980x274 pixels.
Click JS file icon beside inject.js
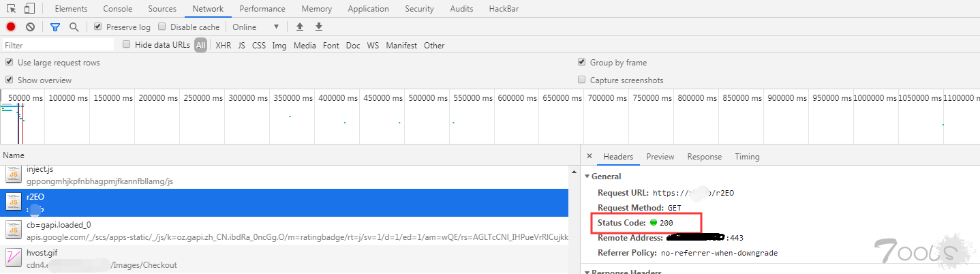coord(14,175)
